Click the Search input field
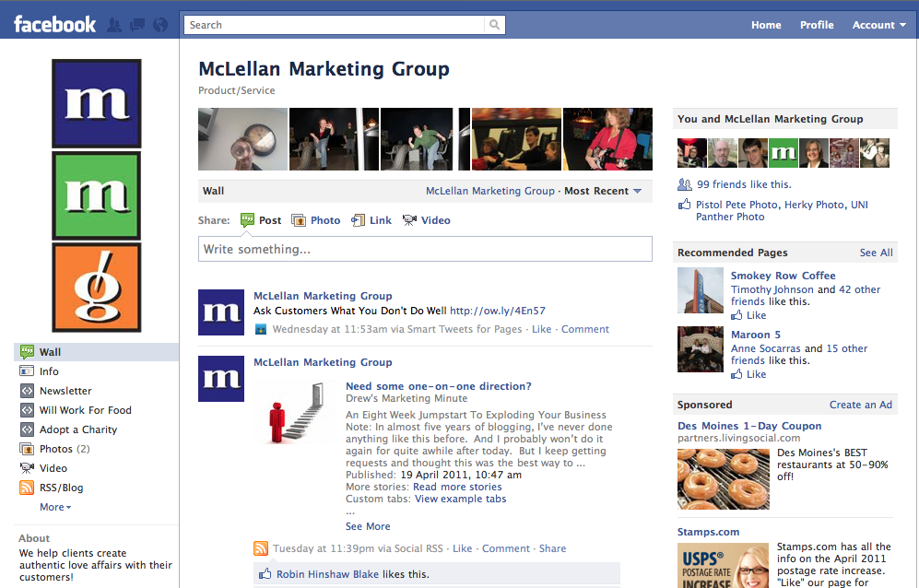Image resolution: width=919 pixels, height=588 pixels. [x=335, y=25]
